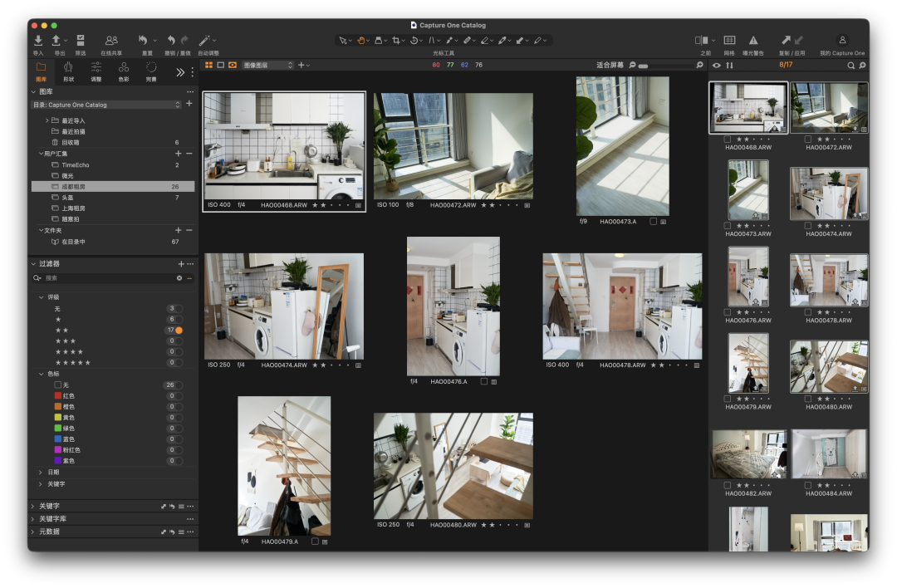This screenshot has width=897, height=588.
Task: Tick the checkbox under thumbnail HAO00468.ARW
Action: 727,139
